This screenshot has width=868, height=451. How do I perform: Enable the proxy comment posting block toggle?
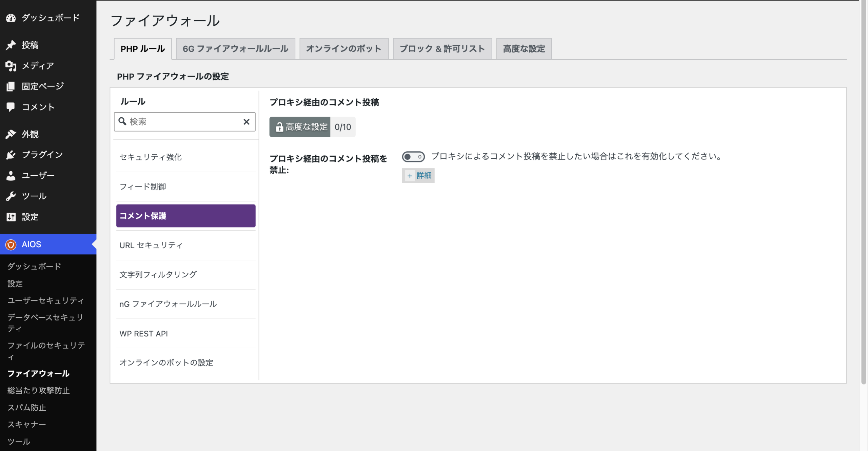point(413,156)
